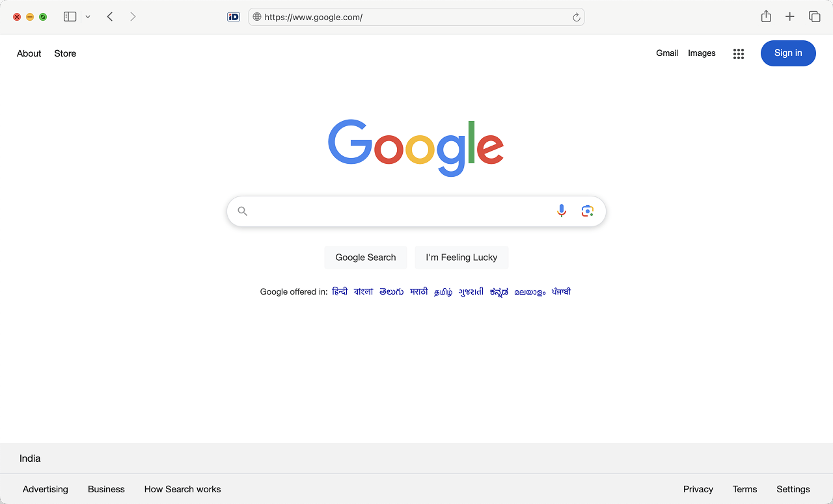
Task: Switch Google language to हिन्दी
Action: point(340,292)
